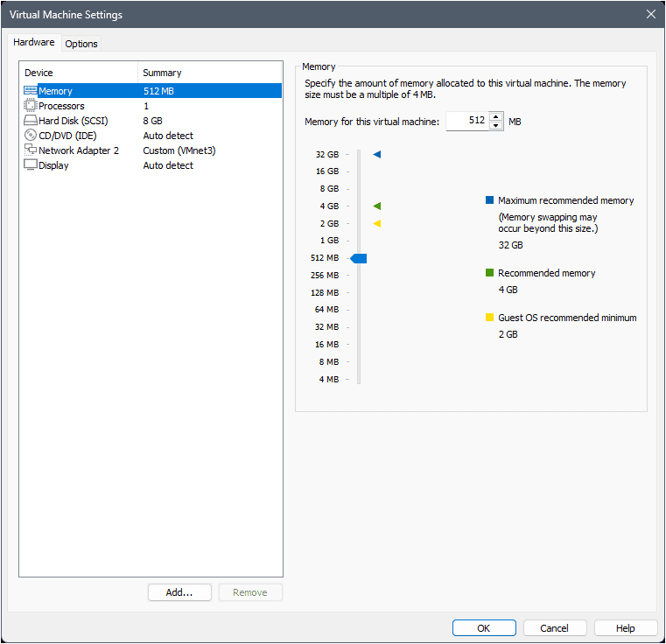Screen dimensions: 666x644
Task: Click the 8 GB slider scale label
Action: 329,189
